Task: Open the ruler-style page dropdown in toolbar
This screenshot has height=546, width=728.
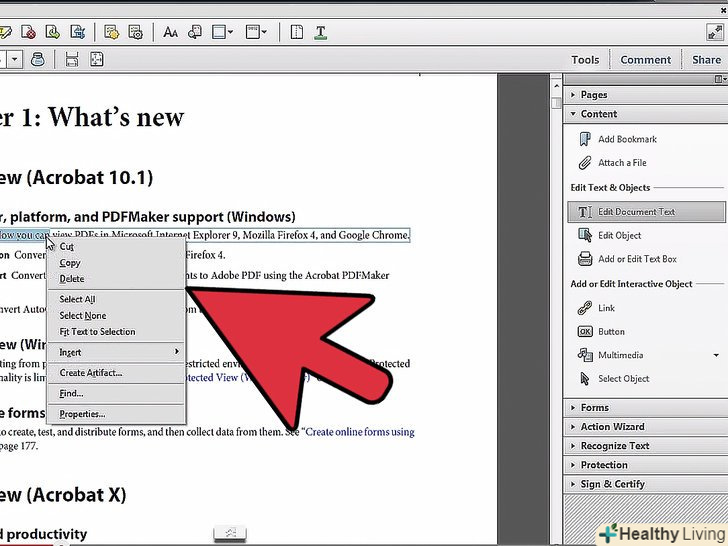Action: pyautogui.click(x=256, y=32)
